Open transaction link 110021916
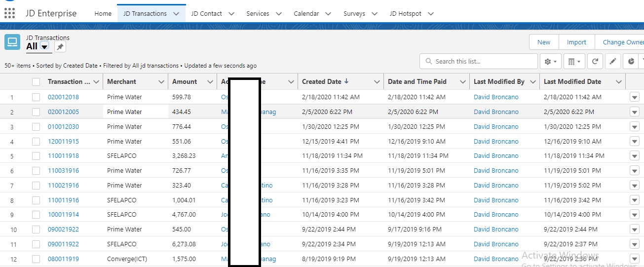Image resolution: width=644 pixels, height=267 pixels. [x=63, y=186]
